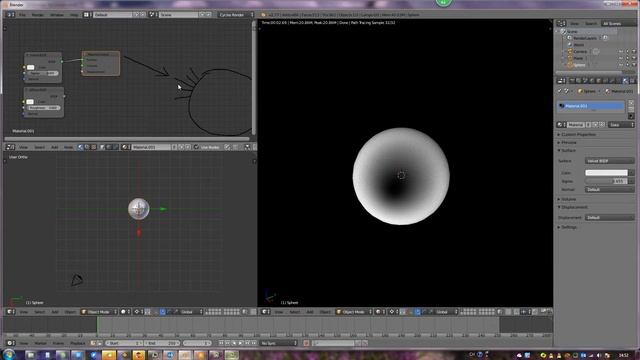Toggle Sphere visibility eye in outliner
Viewport: 640px width, 360px height.
[x=621, y=65]
